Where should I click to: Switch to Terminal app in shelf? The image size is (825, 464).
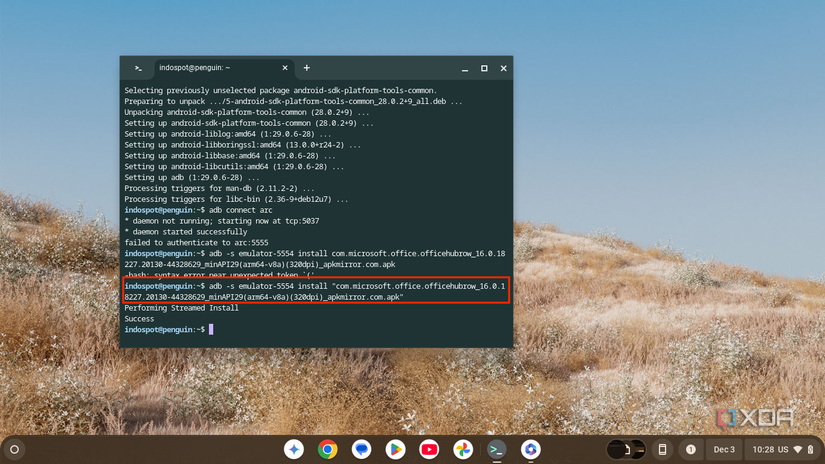(x=497, y=449)
